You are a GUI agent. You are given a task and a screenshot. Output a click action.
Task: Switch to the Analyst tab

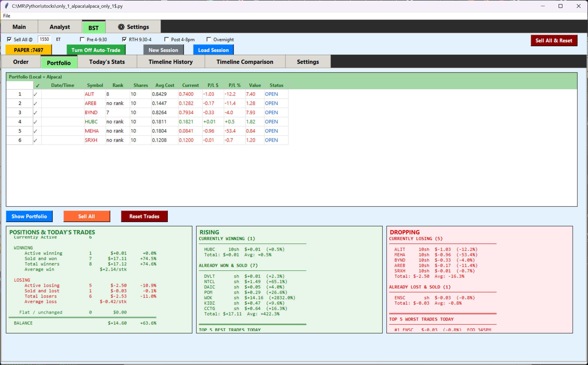(60, 27)
